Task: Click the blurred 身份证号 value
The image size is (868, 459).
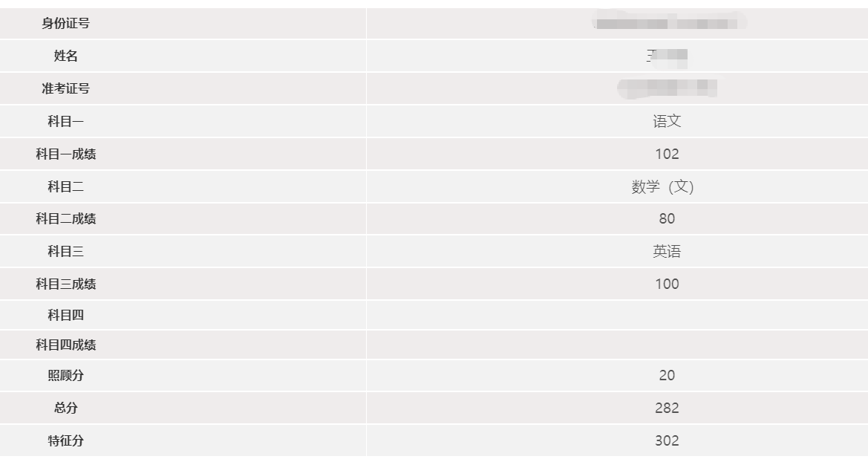Action: [667, 23]
